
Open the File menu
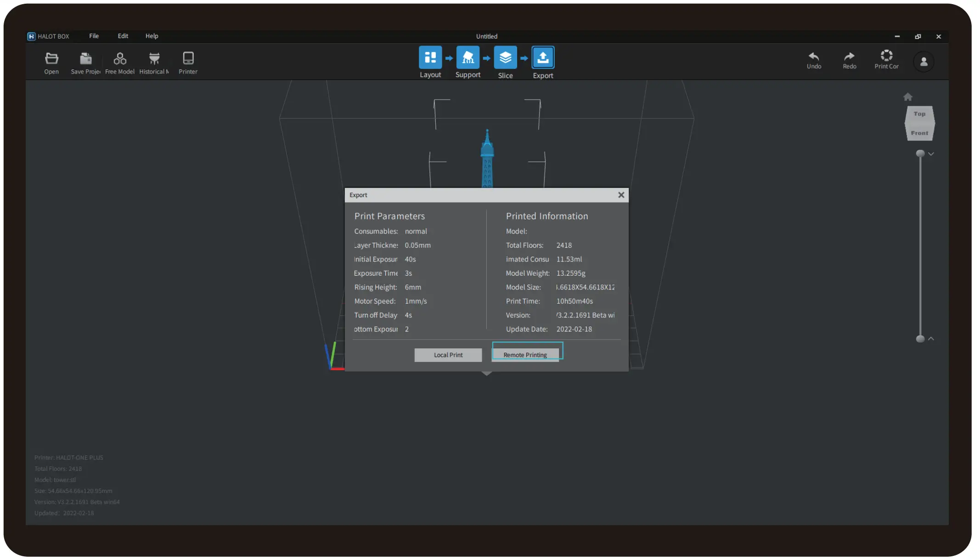tap(94, 36)
